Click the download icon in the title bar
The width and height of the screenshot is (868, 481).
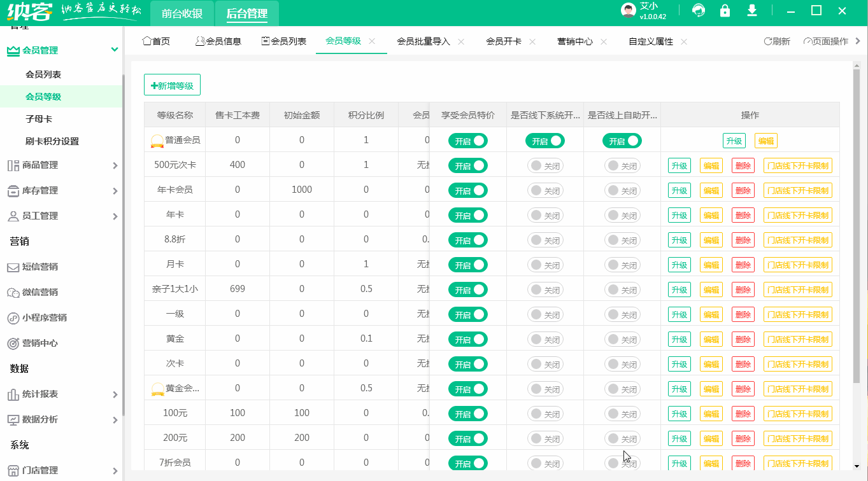pyautogui.click(x=752, y=11)
